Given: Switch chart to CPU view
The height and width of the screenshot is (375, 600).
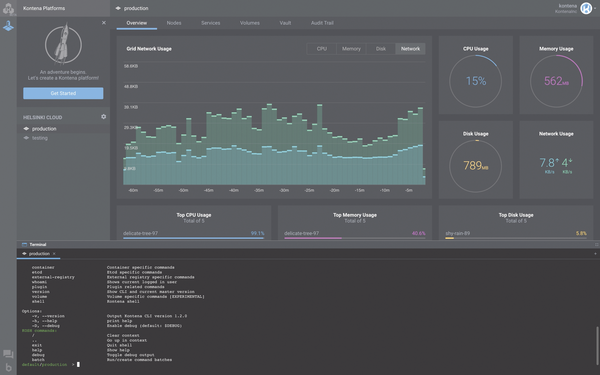Looking at the screenshot, I should [321, 49].
